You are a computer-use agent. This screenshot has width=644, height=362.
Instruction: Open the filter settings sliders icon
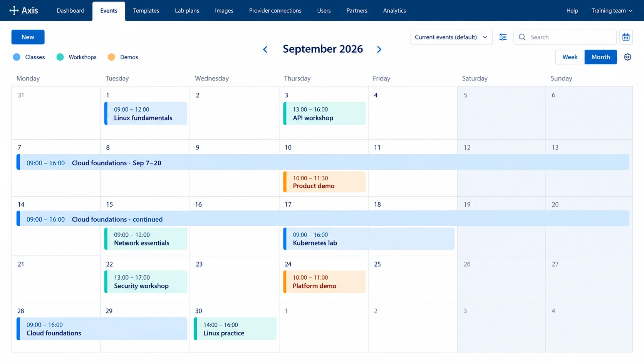[x=503, y=37]
